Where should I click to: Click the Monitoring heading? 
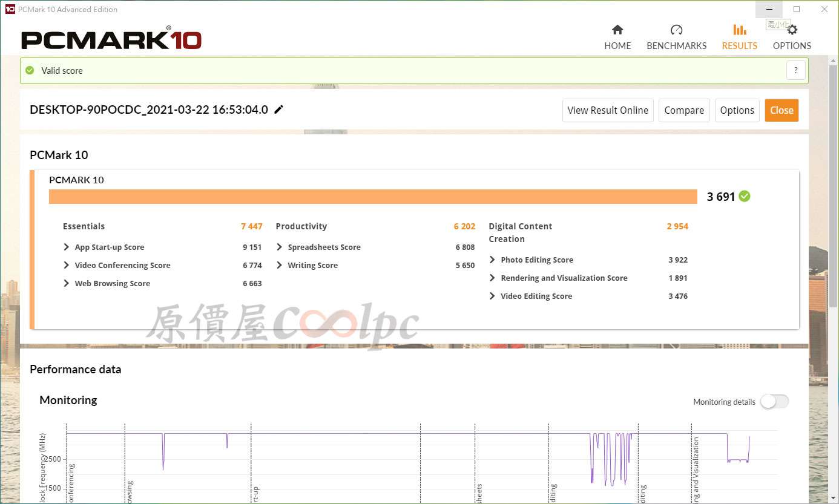68,400
